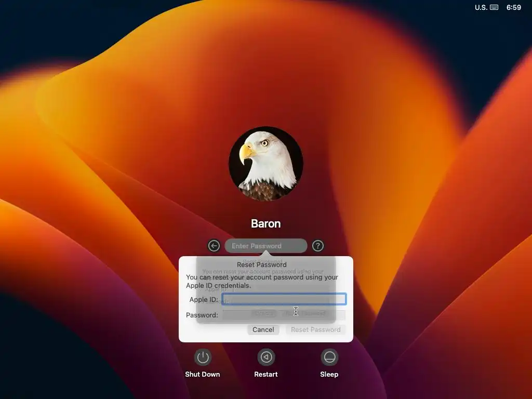532x399 pixels.
Task: Open the keyboard input source icon
Action: [494, 7]
